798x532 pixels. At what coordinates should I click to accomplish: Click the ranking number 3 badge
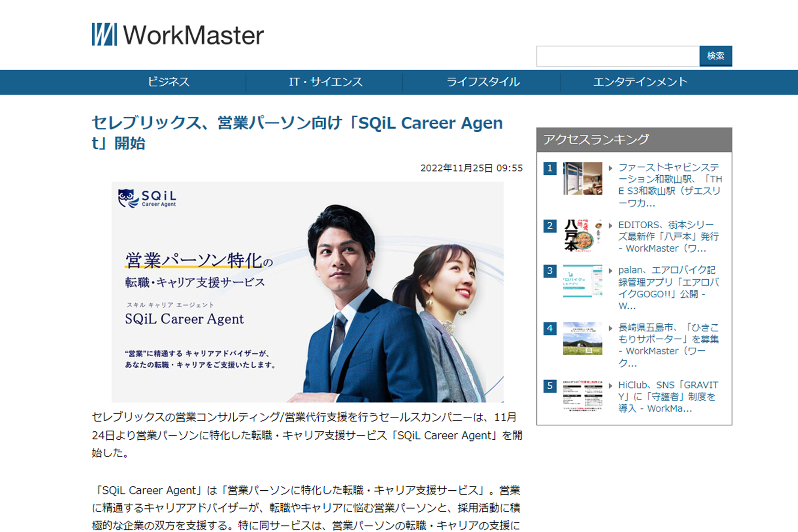click(550, 271)
